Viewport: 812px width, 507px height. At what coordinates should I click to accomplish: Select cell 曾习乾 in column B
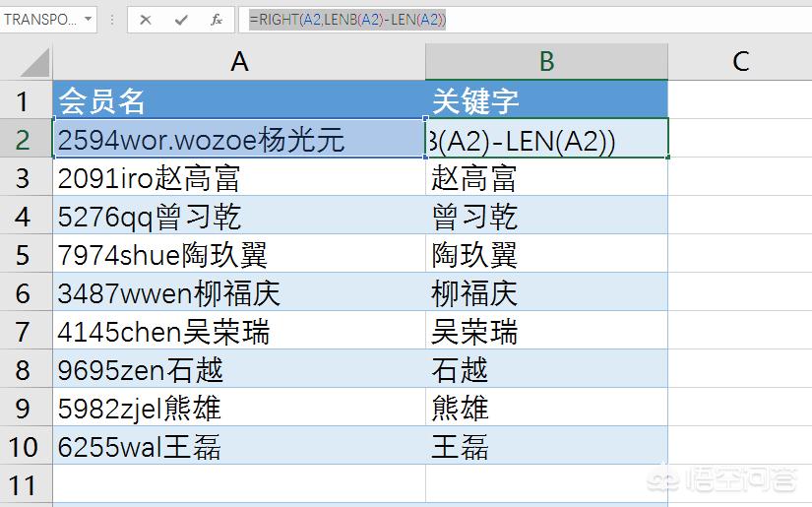coord(547,215)
